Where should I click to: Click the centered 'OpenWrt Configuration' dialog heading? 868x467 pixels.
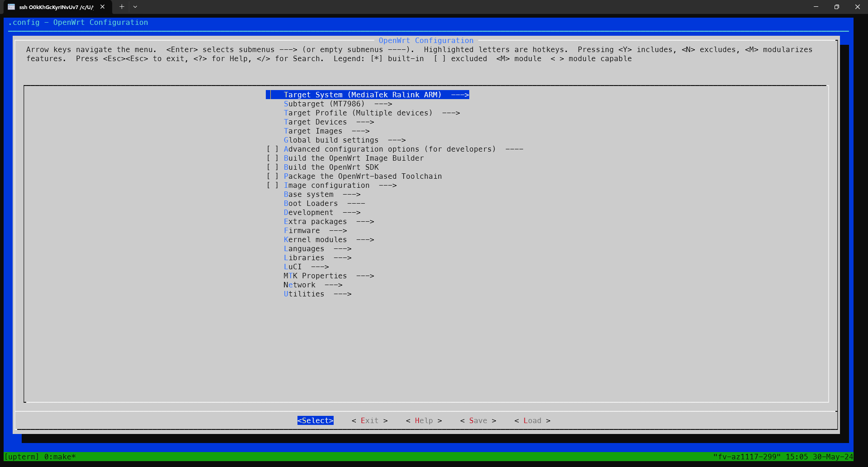tap(426, 40)
